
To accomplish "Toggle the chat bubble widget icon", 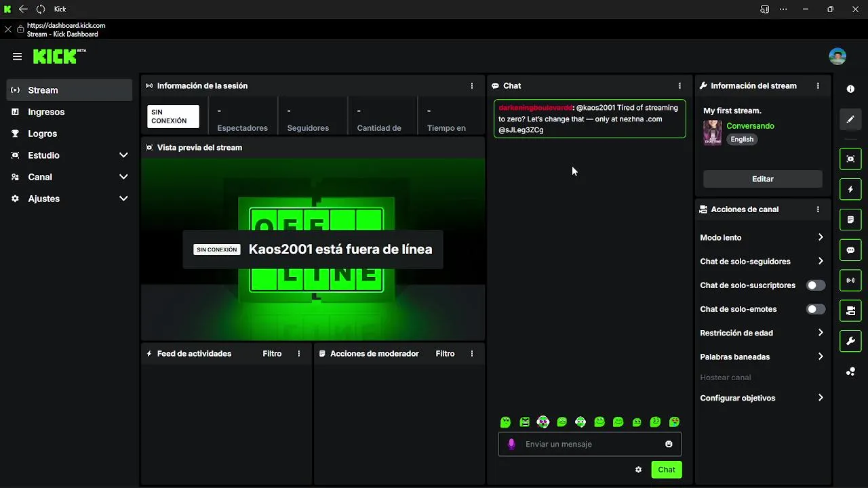I will pyautogui.click(x=850, y=250).
